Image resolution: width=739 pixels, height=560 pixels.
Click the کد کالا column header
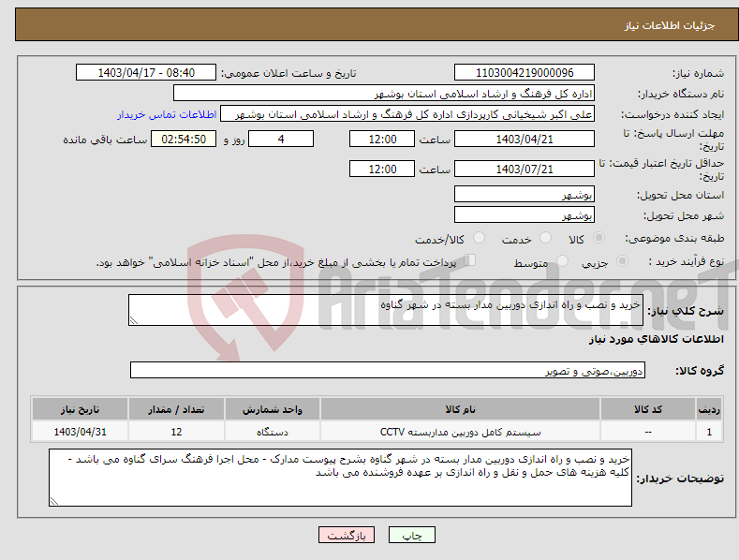pyautogui.click(x=648, y=409)
